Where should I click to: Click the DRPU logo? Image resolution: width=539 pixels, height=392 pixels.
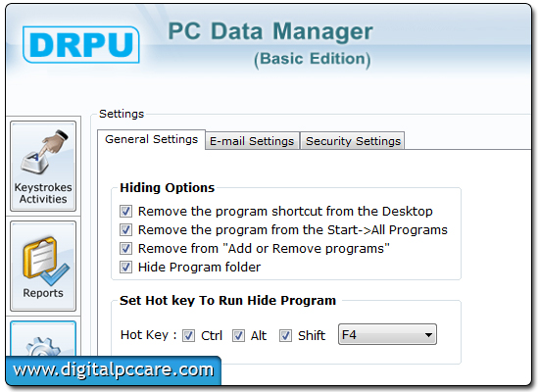81,45
